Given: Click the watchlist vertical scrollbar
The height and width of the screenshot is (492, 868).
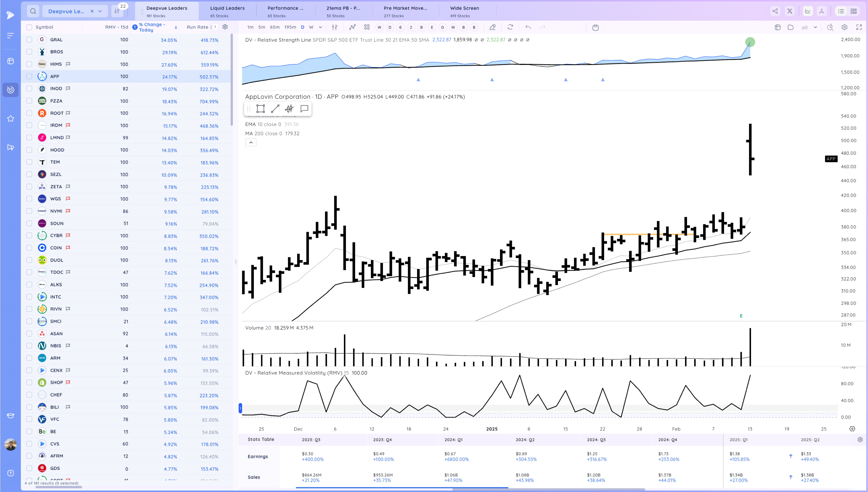Looking at the screenshot, I should (232, 79).
